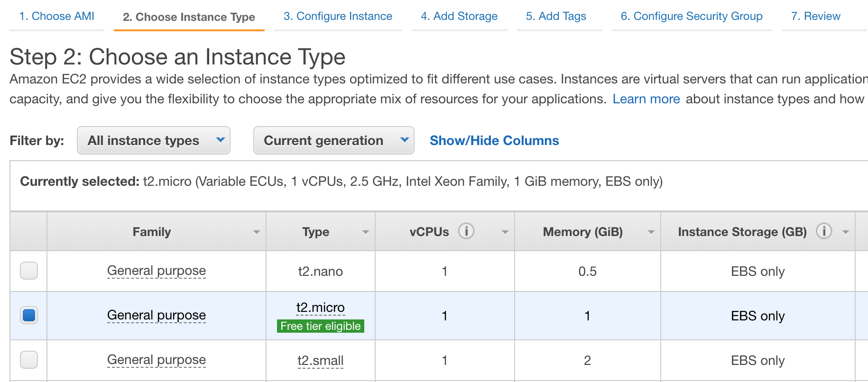
Task: Open Memory (GiB) column sort arrow
Action: pos(651,232)
